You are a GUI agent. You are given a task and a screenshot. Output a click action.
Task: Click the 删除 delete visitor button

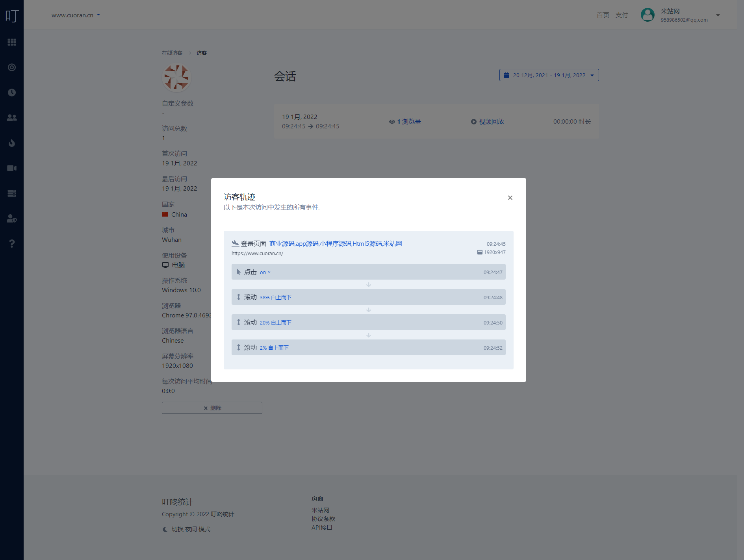[212, 408]
